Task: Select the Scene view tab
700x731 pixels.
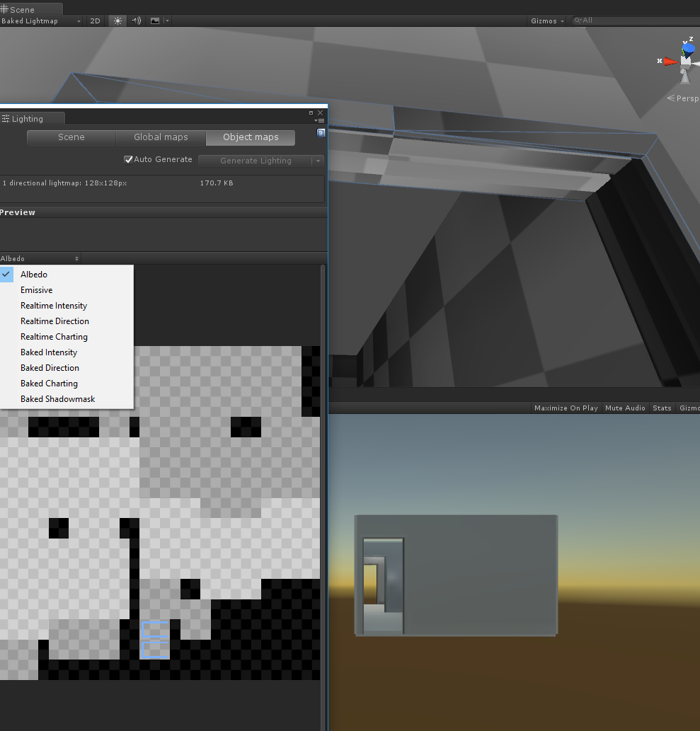Action: pos(31,9)
